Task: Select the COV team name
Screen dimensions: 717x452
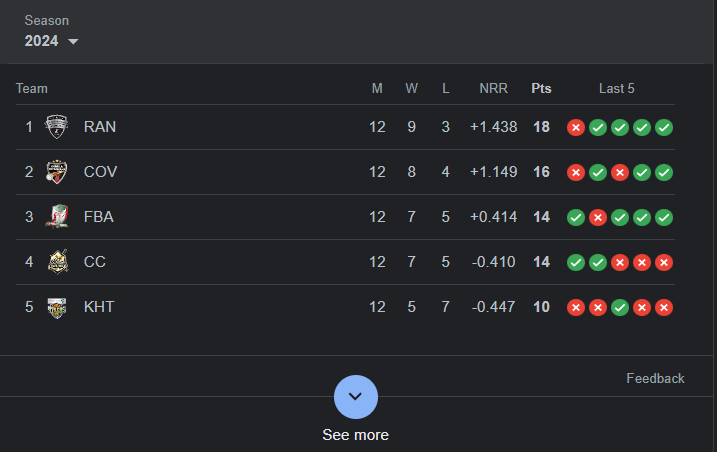Action: click(100, 172)
